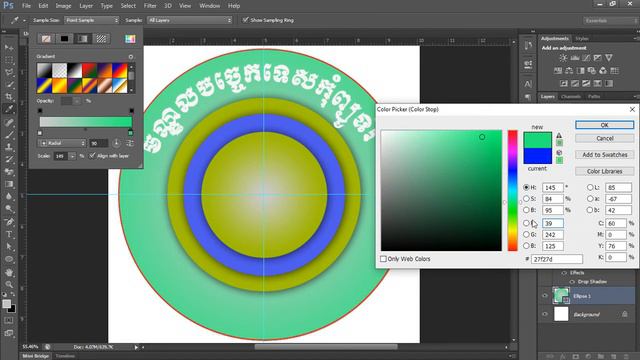Image resolution: width=640 pixels, height=360 pixels.
Task: Click Add to Swatches button
Action: (604, 155)
